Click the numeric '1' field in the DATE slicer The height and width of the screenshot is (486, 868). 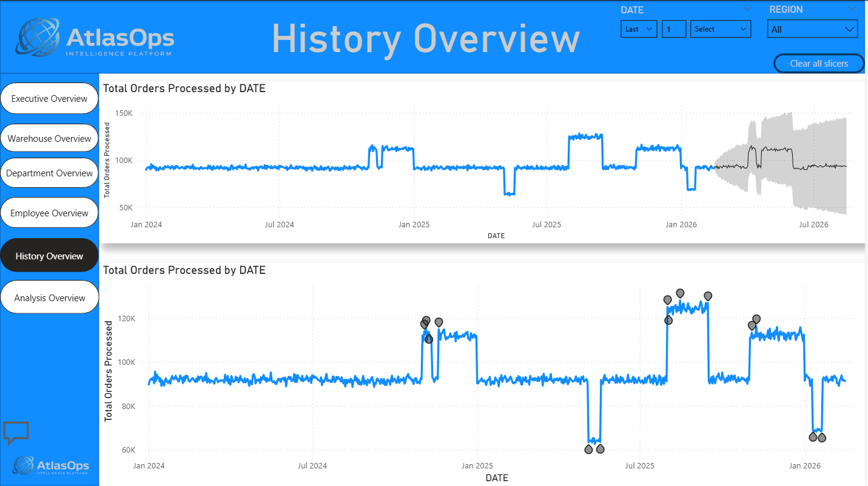pyautogui.click(x=675, y=28)
